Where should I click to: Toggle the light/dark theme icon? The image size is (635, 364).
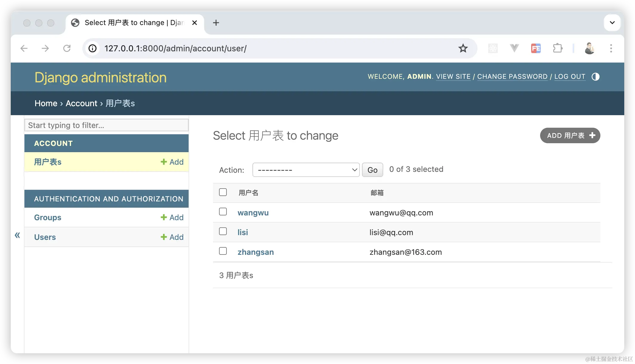(595, 77)
